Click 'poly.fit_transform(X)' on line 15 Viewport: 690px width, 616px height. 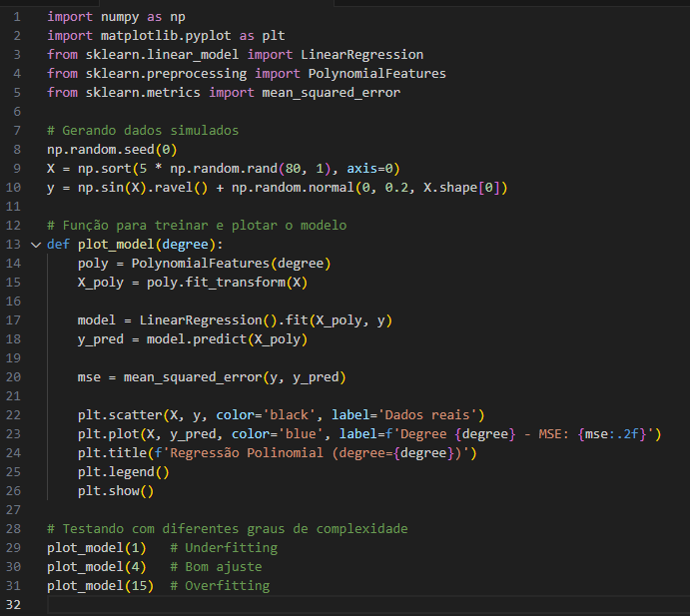tap(227, 282)
